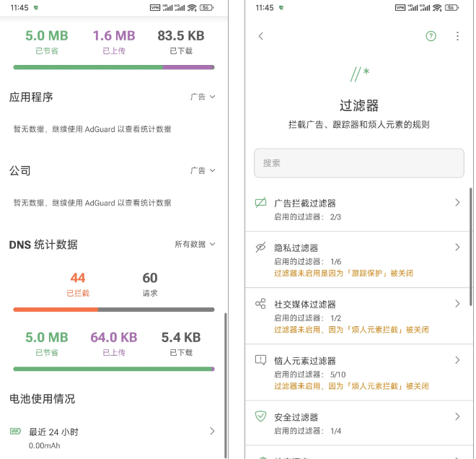Open the 隐私过滤器 row title
This screenshot has width=476, height=459.
296,248
